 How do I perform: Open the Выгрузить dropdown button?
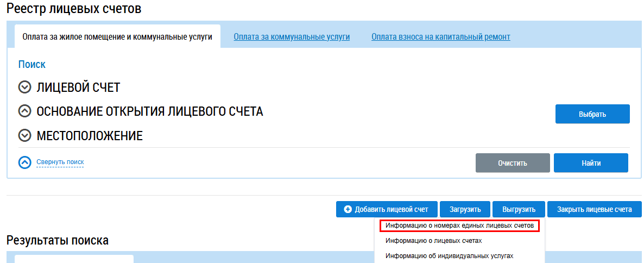519,209
